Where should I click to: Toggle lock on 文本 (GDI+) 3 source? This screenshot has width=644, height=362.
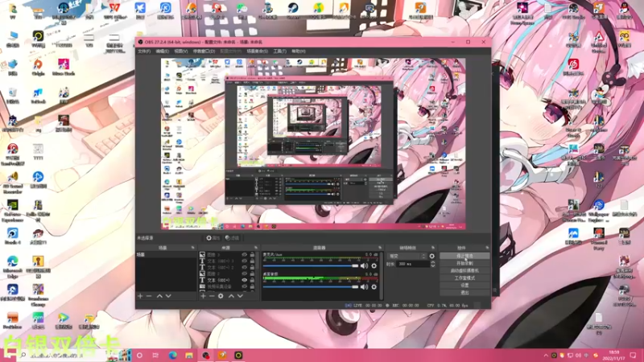pyautogui.click(x=252, y=261)
